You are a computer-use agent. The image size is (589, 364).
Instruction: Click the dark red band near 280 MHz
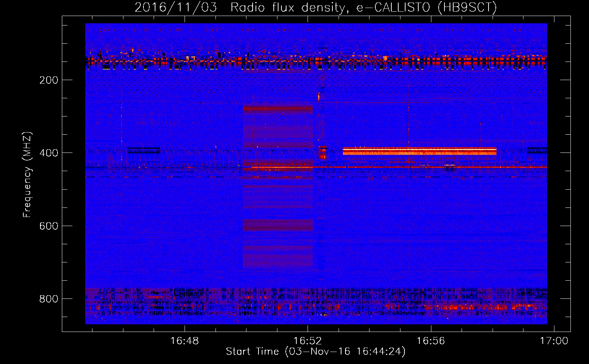[278, 108]
